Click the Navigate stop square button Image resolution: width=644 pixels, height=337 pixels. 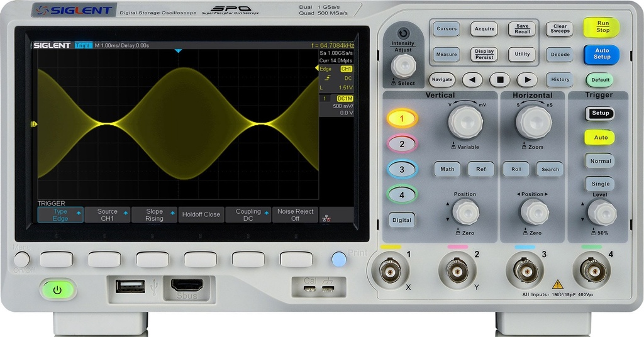[x=500, y=80]
